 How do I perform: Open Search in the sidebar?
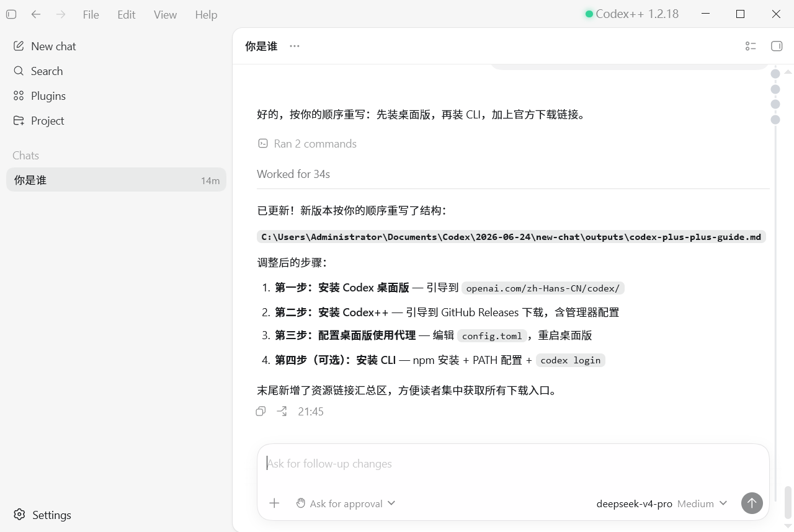[x=116, y=71]
